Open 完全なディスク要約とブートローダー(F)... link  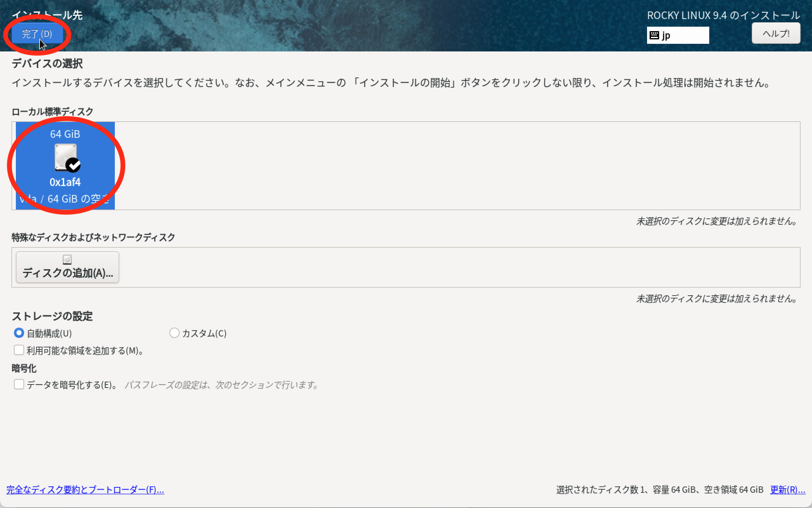point(85,490)
